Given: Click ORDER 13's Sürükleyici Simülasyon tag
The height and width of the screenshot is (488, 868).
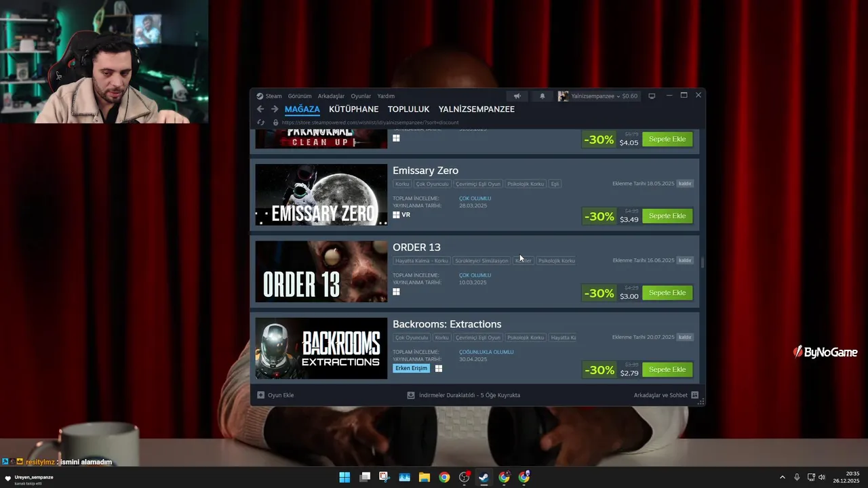Looking at the screenshot, I should tap(482, 260).
